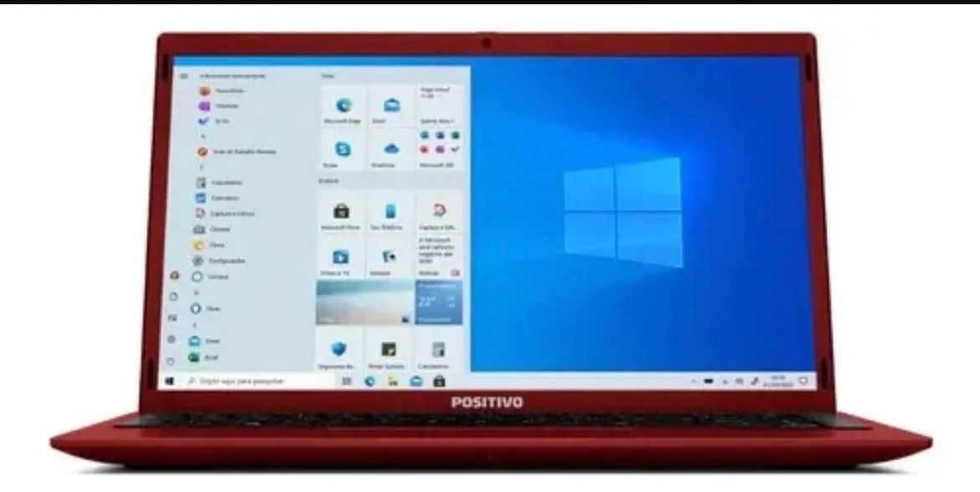The image size is (980, 492).
Task: Open Dicas in the app list
Action: tap(205, 308)
